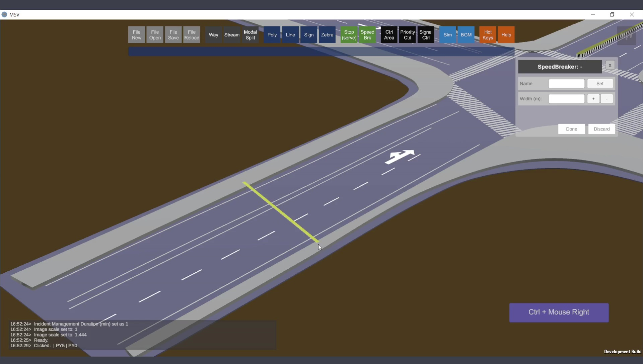This screenshot has height=364, width=643.
Task: Start simulation with the Sim button
Action: click(x=447, y=35)
